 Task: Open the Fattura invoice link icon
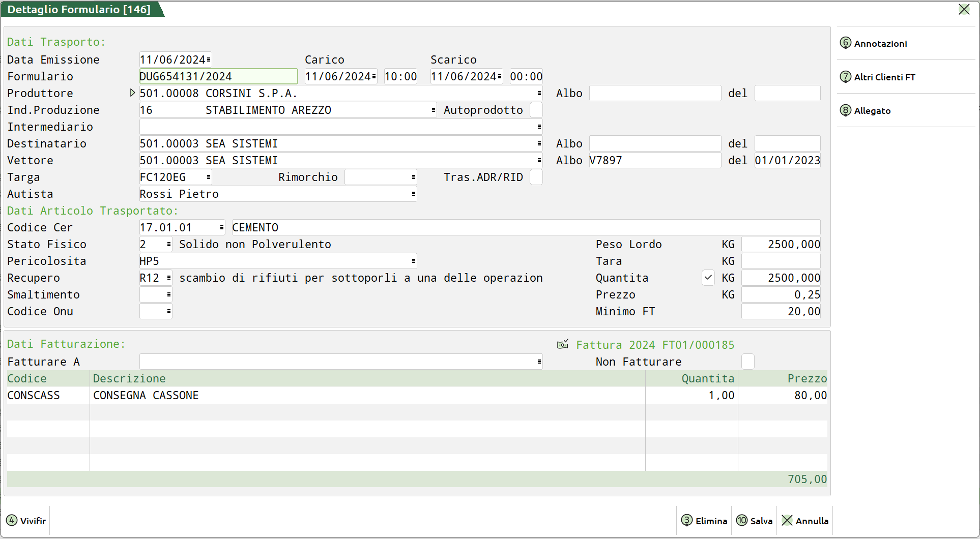coord(563,345)
